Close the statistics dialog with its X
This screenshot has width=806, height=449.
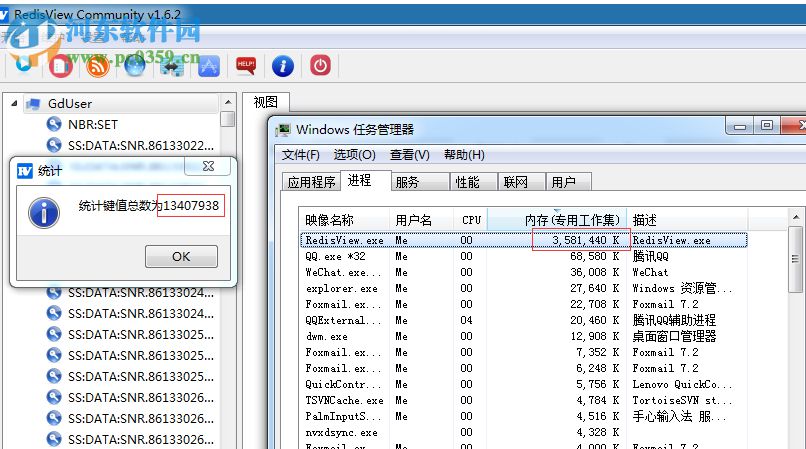pyautogui.click(x=208, y=166)
